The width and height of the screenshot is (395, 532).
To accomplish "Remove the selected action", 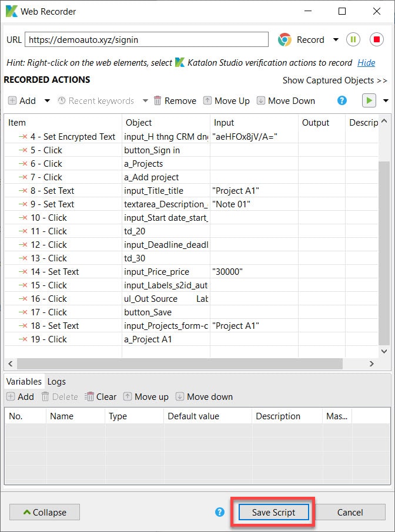I will point(175,101).
